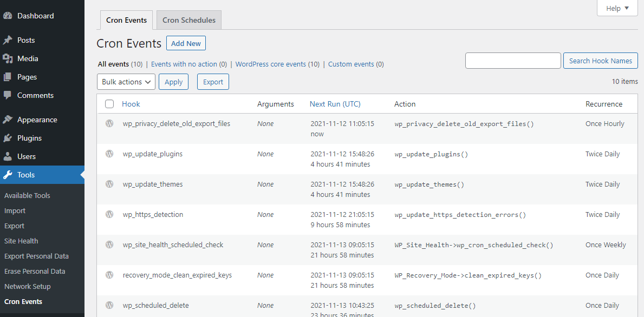Filter by Events with no action
This screenshot has height=317, width=644.
184,64
